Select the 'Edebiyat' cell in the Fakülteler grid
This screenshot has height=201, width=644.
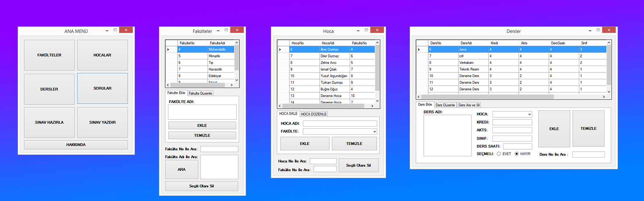tap(221, 76)
